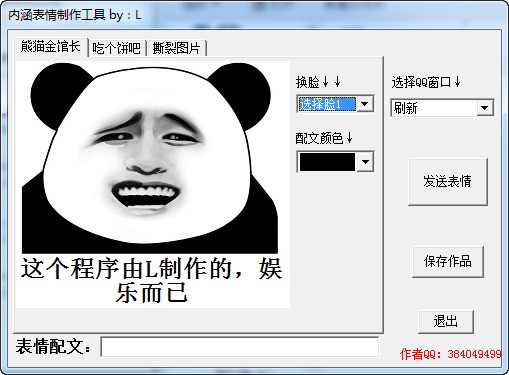Focus the 表情配文 text input field

point(239,347)
